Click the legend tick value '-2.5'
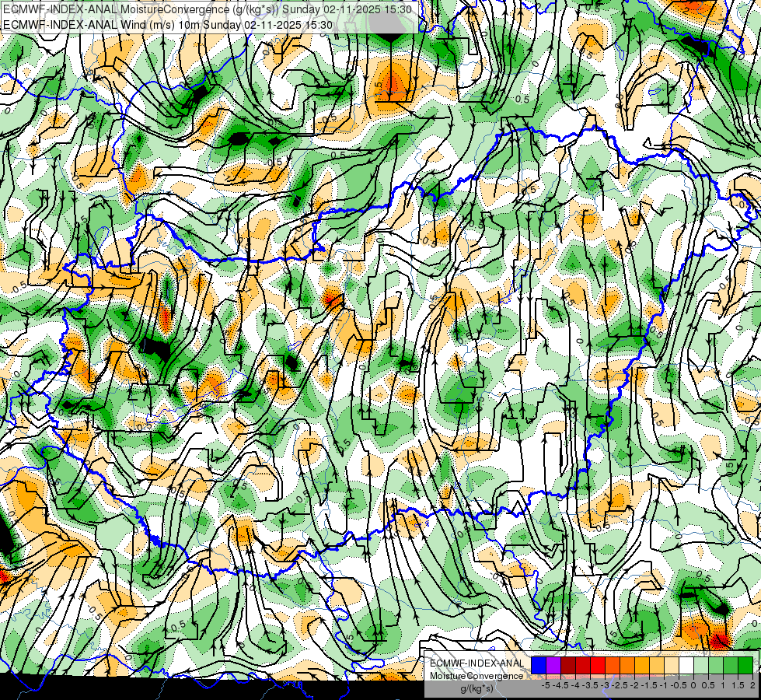This screenshot has height=700, width=761. [x=621, y=685]
